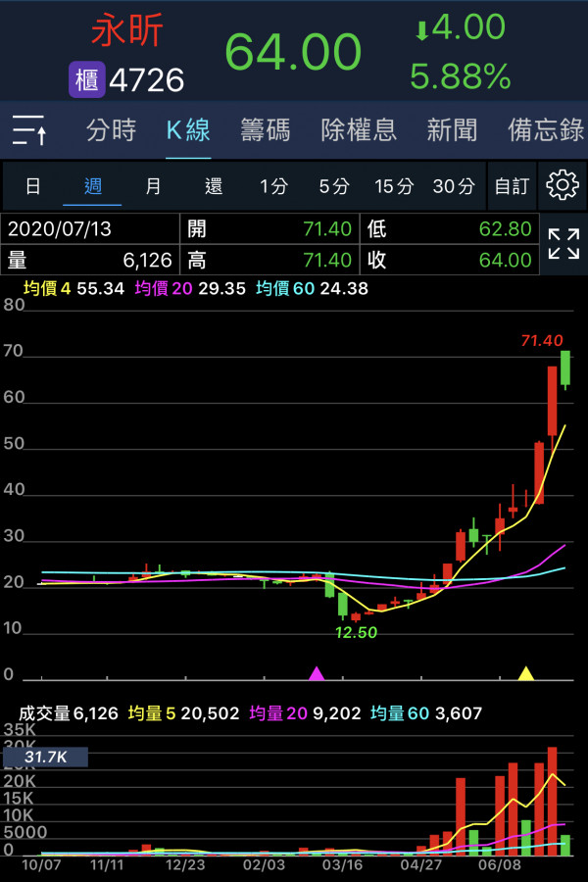Select 週 weekly chart period
This screenshot has height=882, width=588.
(92, 186)
